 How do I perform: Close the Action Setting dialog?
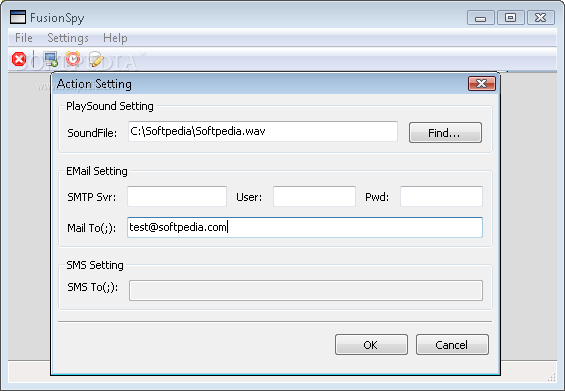click(482, 84)
